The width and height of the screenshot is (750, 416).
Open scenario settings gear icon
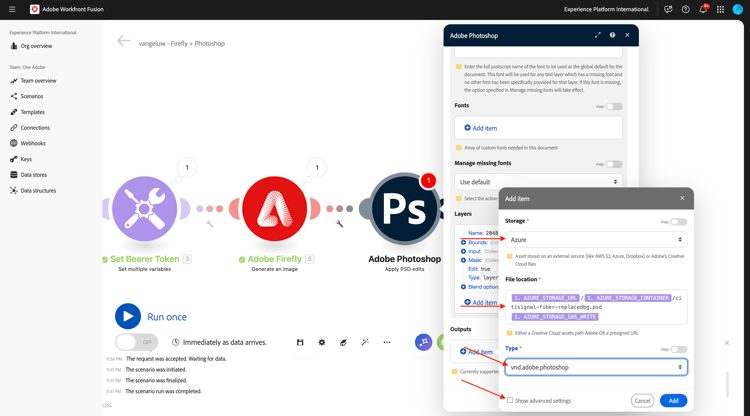(x=321, y=342)
